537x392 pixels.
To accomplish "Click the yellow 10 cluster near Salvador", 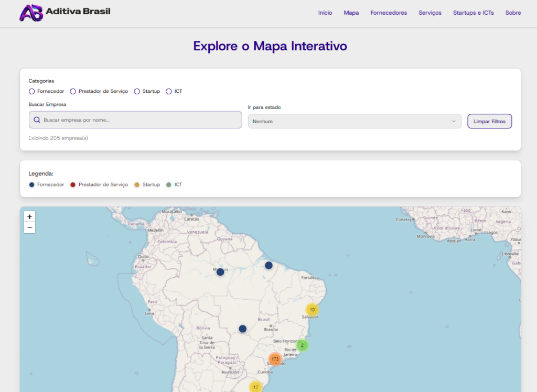I will click(312, 310).
